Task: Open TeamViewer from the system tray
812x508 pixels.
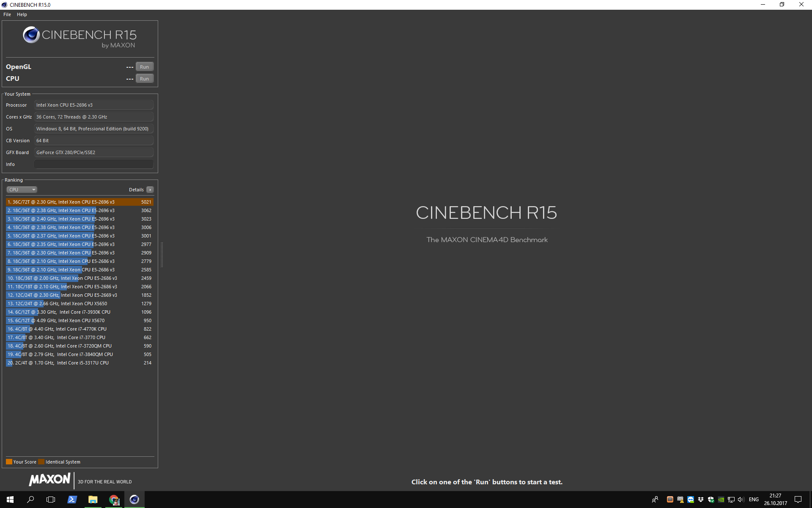Action: click(x=691, y=500)
